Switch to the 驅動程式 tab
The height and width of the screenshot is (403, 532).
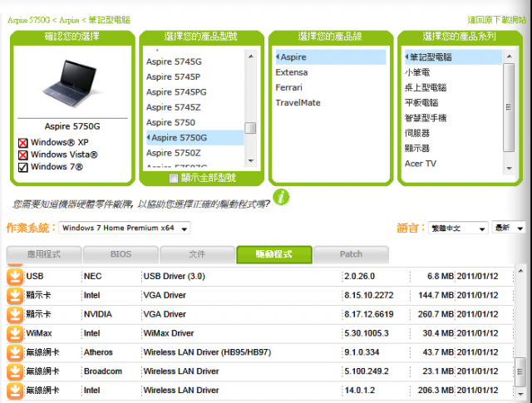[x=274, y=254]
